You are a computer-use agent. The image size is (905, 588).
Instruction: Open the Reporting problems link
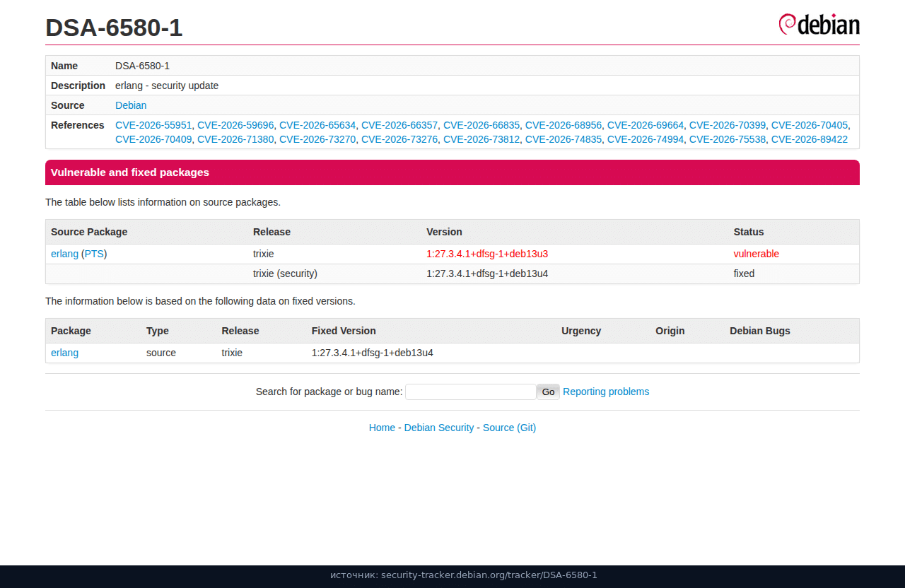pyautogui.click(x=606, y=392)
